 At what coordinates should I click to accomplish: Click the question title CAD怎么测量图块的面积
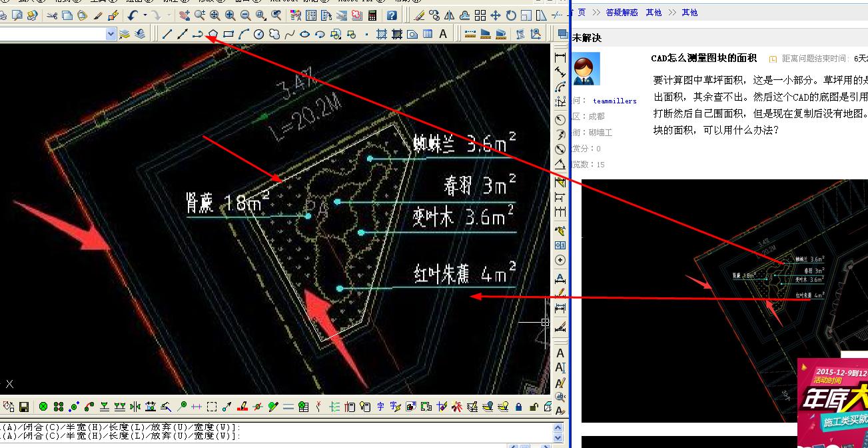[704, 59]
